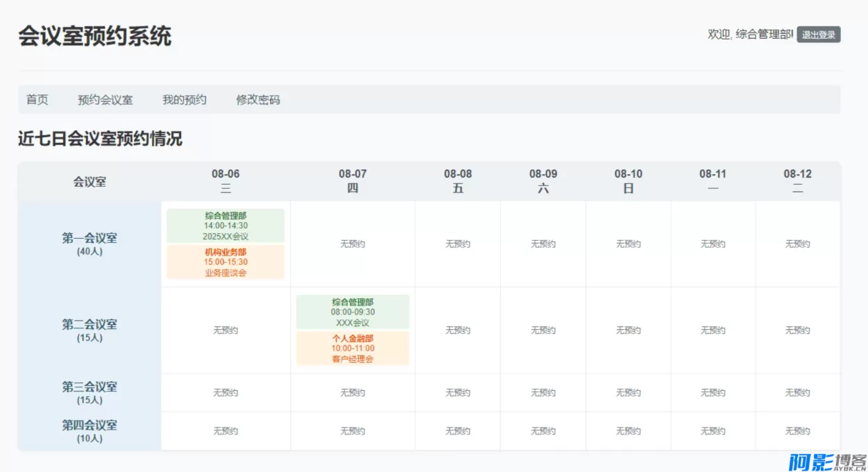Click the 08-12 date column header
The height and width of the screenshot is (472, 868).
point(797,180)
